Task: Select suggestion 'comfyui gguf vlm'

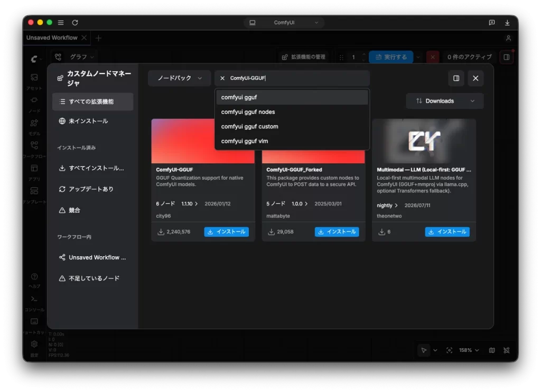Action: click(x=292, y=141)
